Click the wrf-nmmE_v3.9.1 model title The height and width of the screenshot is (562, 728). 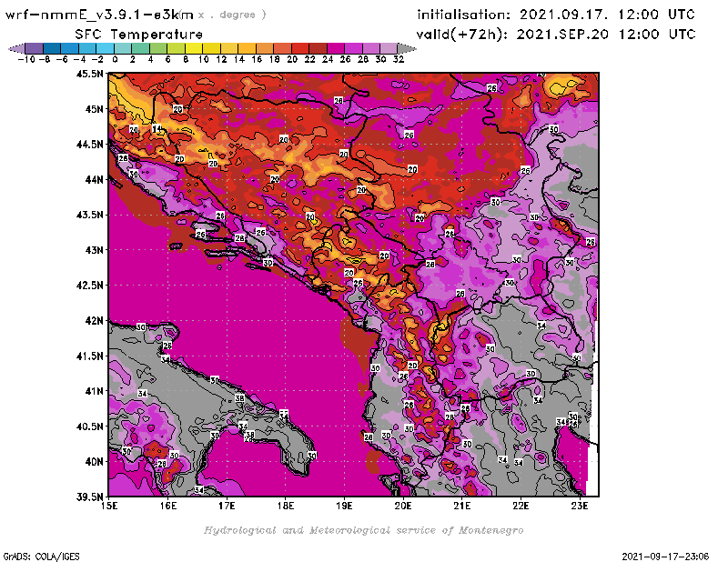[99, 15]
